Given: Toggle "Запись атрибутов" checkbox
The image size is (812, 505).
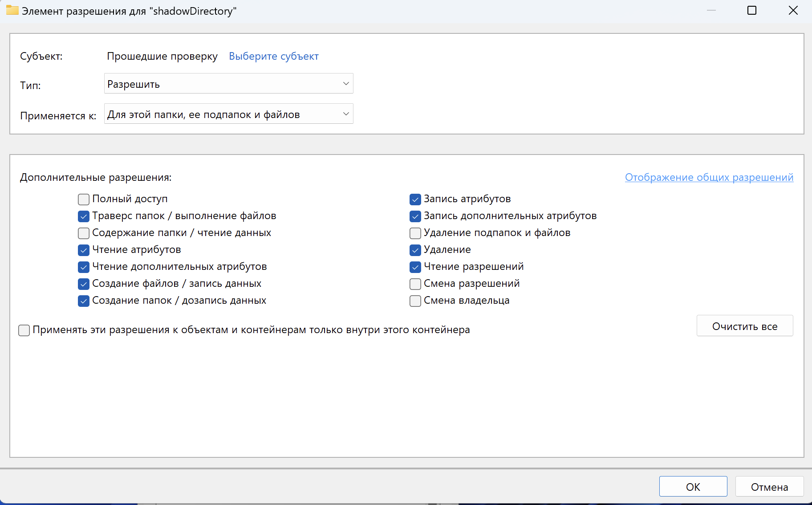Looking at the screenshot, I should [415, 199].
